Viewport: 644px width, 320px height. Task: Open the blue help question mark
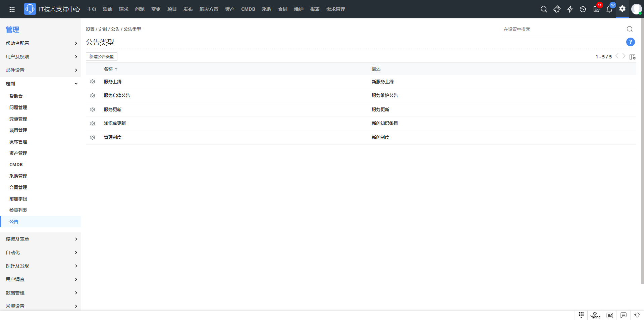click(x=630, y=42)
